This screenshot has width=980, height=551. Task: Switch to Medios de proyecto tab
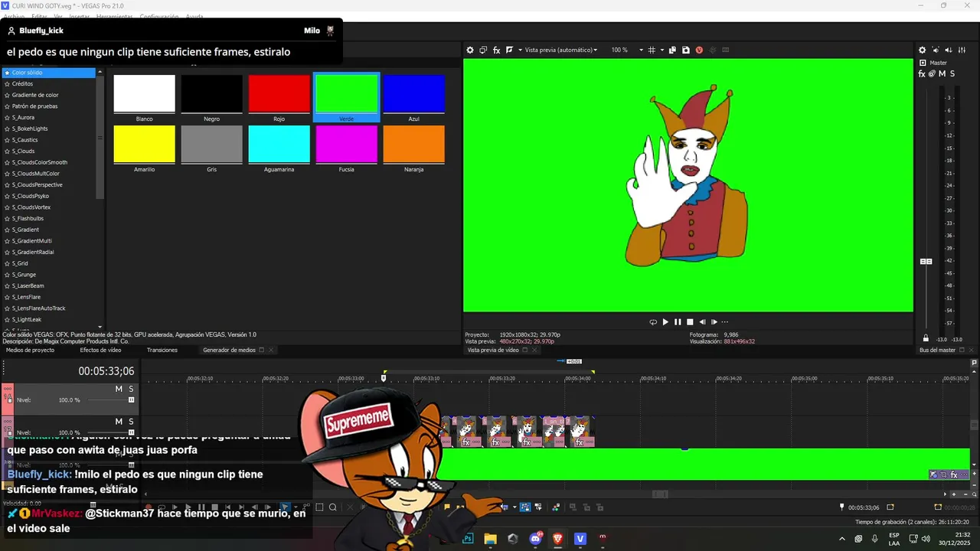pyautogui.click(x=30, y=350)
